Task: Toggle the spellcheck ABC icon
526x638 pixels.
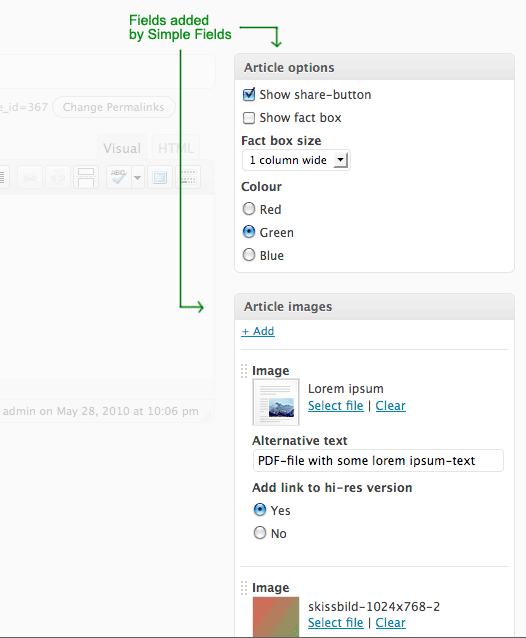Action: coord(119,177)
